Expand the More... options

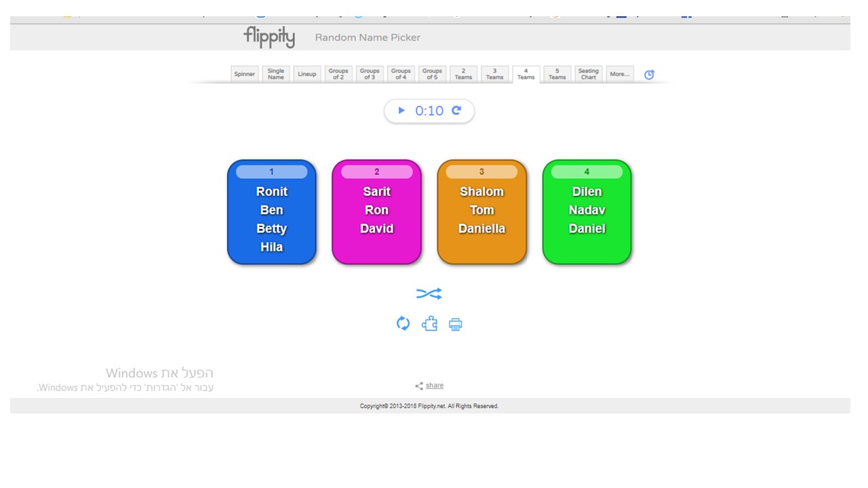pos(619,73)
